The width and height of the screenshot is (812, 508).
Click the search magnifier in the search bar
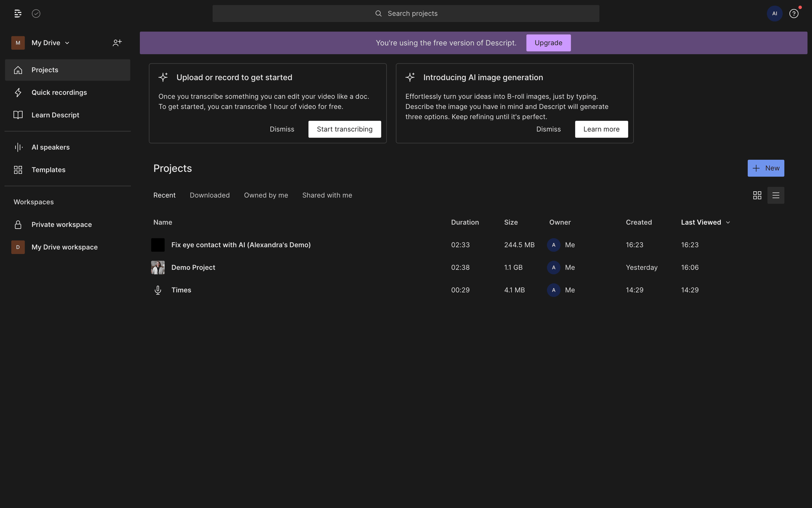[x=378, y=13]
